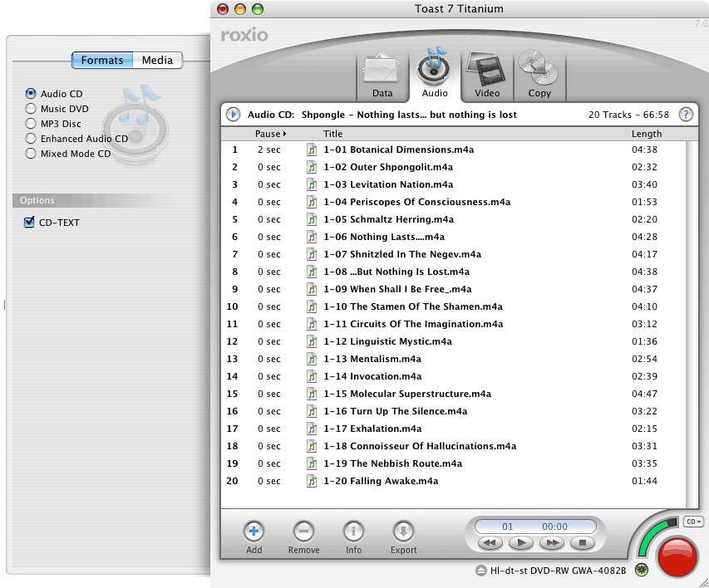Sort by the Title column header
The image size is (709, 588).
click(x=332, y=134)
